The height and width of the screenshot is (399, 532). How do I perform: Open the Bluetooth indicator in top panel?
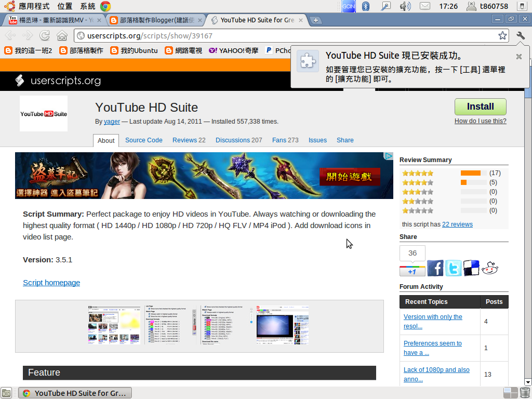click(365, 6)
